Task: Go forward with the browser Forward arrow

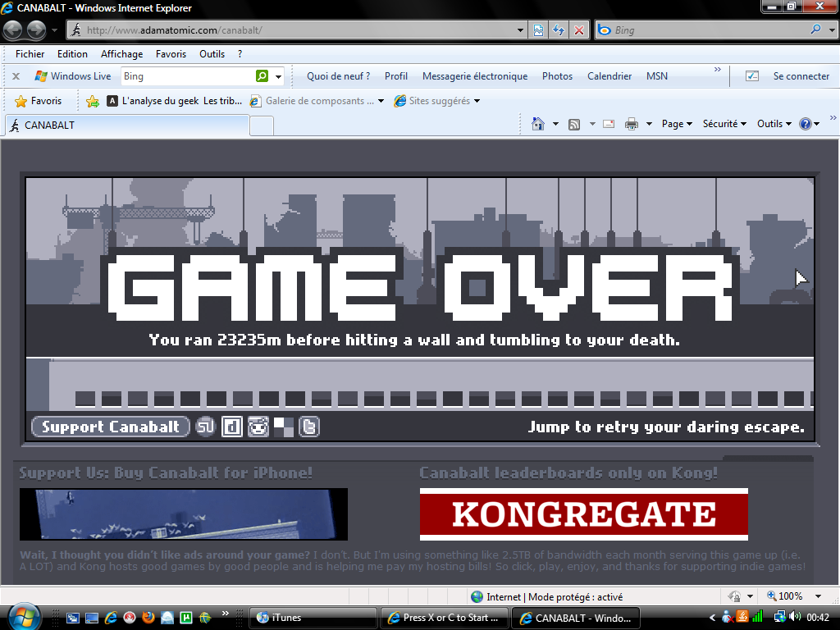Action: [x=36, y=30]
